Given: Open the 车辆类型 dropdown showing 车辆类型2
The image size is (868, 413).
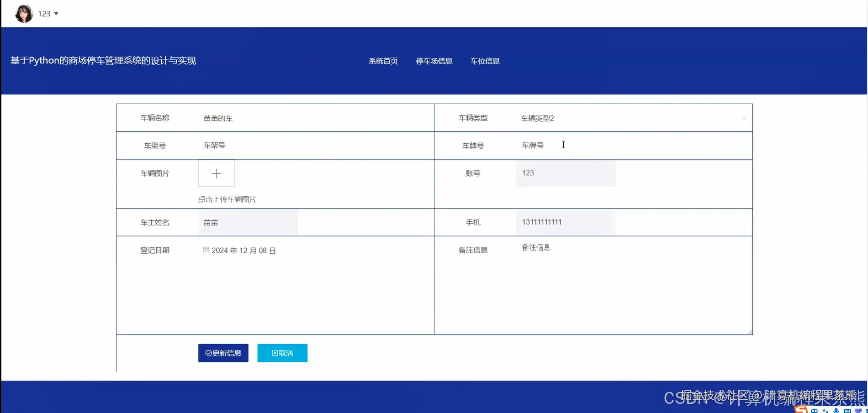Looking at the screenshot, I should [x=634, y=118].
